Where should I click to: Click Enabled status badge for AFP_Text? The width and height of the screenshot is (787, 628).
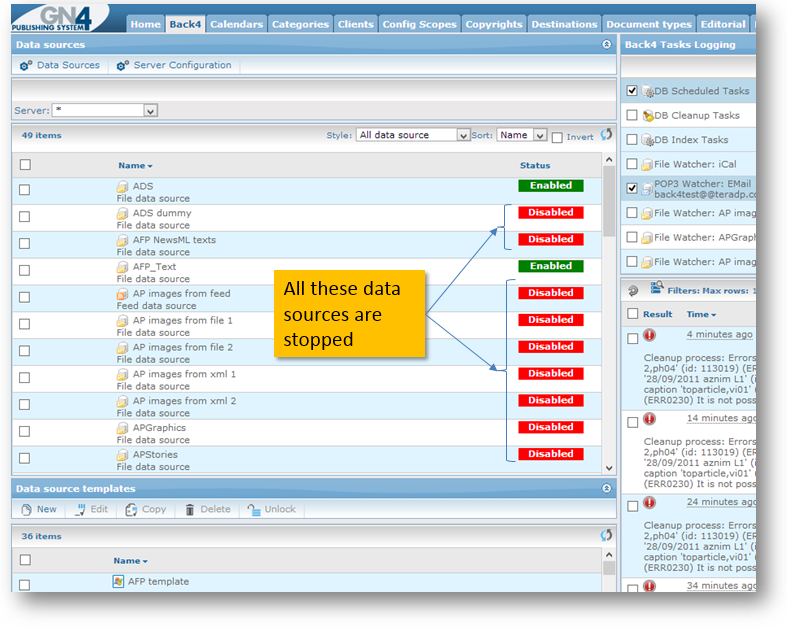551,266
